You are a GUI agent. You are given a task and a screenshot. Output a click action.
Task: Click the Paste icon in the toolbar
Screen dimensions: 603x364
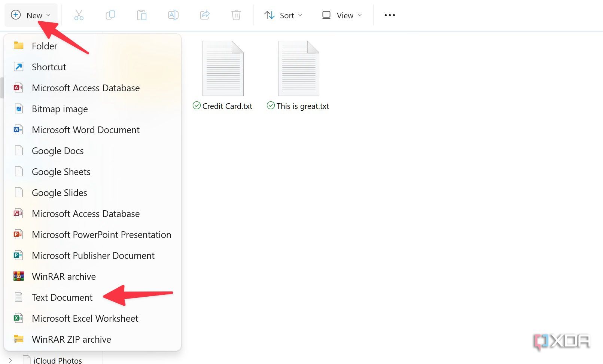pyautogui.click(x=142, y=15)
